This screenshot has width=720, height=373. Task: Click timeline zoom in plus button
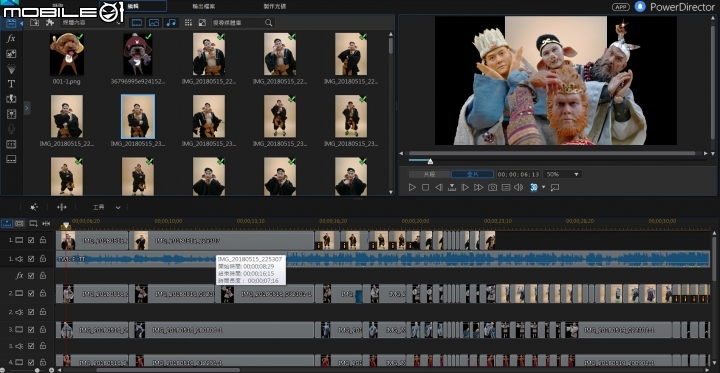pyautogui.click(x=51, y=370)
